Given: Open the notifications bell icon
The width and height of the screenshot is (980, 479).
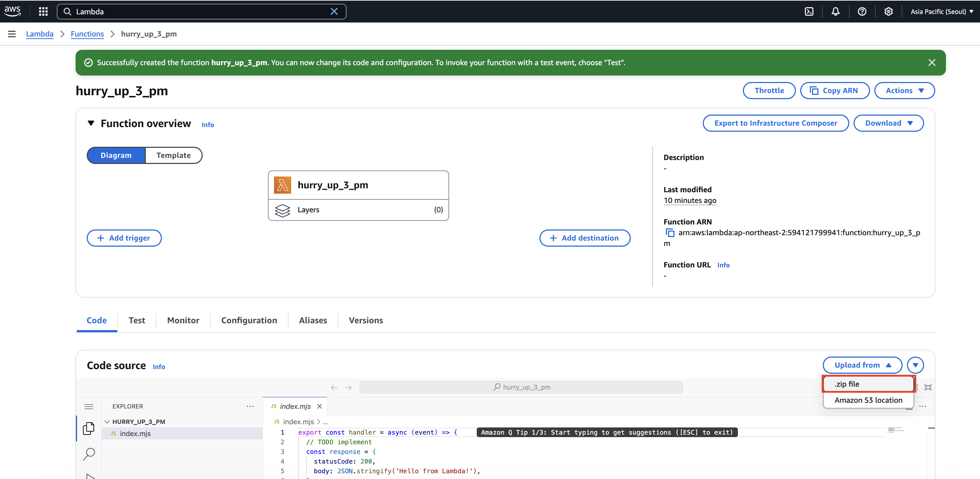Looking at the screenshot, I should [x=835, y=11].
